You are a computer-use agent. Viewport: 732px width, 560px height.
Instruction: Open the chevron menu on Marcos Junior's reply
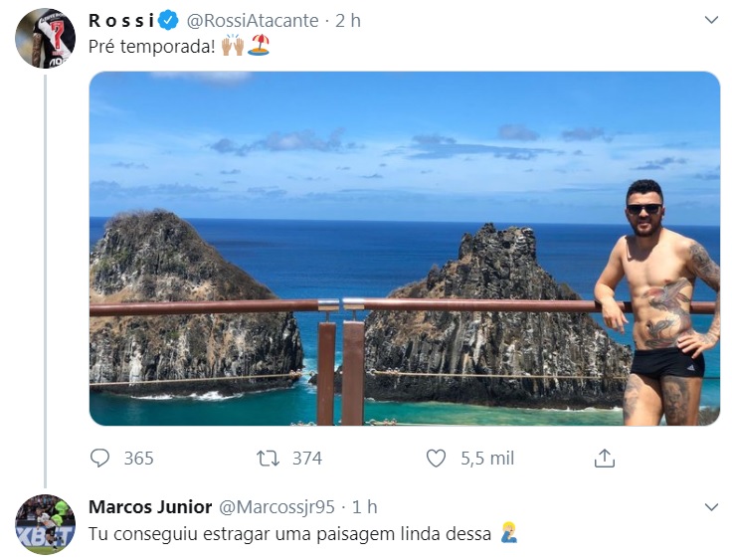coord(711,507)
